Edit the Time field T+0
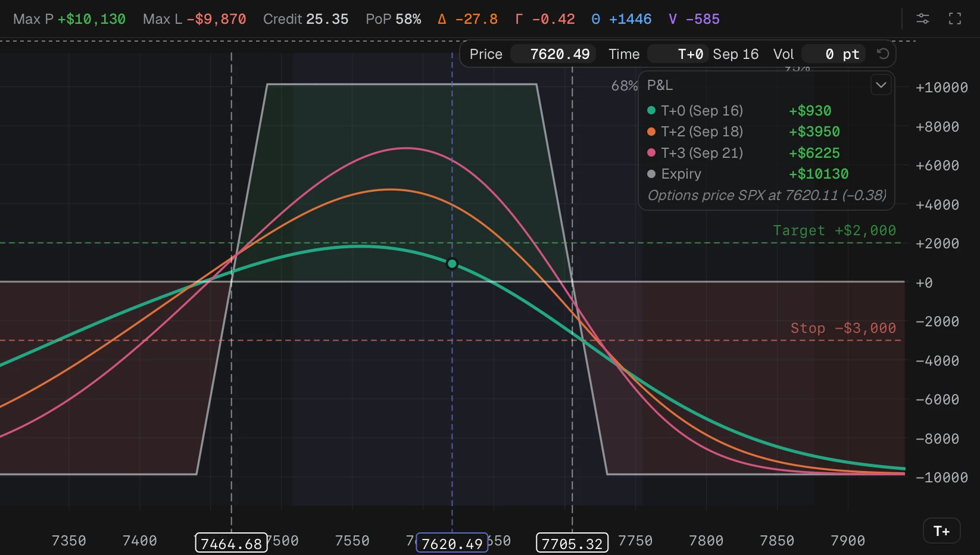The image size is (980, 555). pyautogui.click(x=678, y=54)
